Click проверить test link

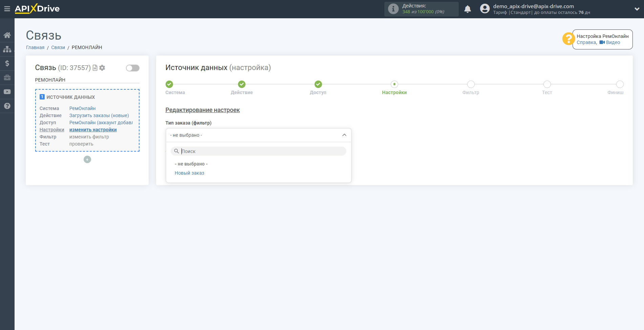coord(81,144)
